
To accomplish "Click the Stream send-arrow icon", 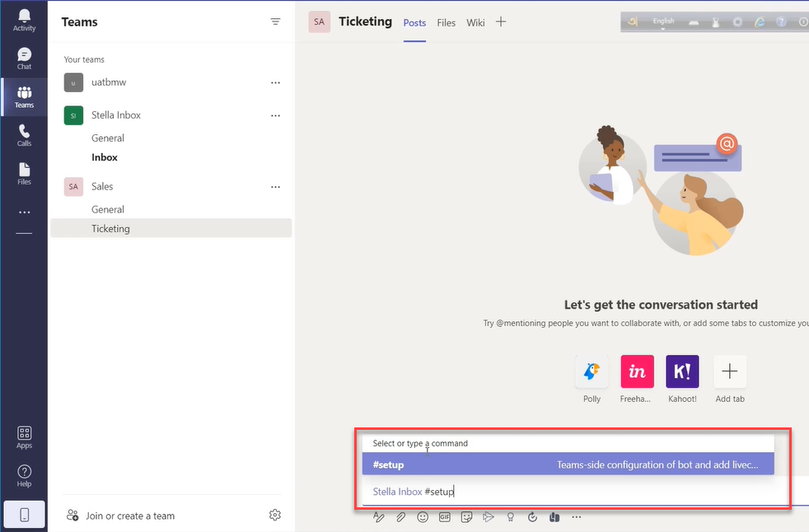I will coord(488,517).
